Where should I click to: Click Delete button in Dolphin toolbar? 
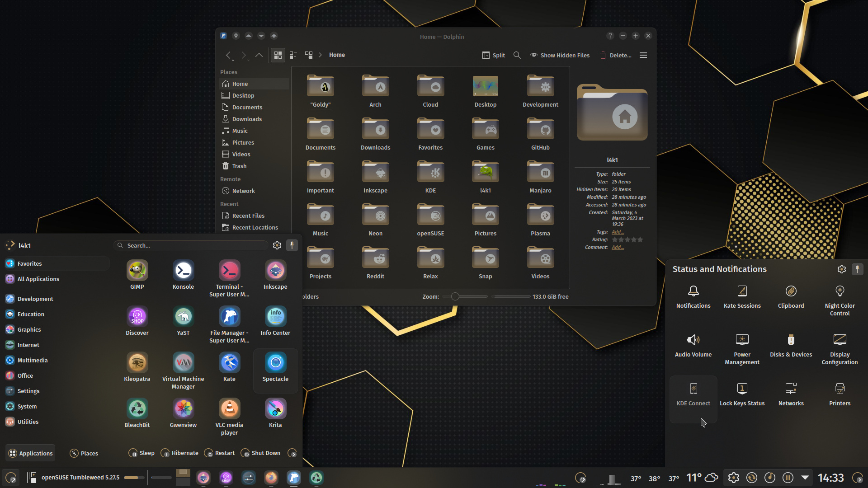pyautogui.click(x=615, y=55)
